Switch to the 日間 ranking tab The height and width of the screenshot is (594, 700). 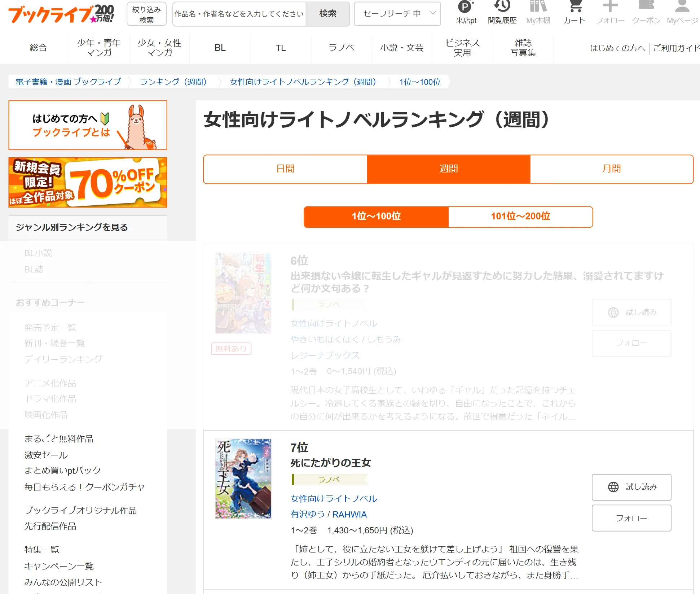click(285, 169)
